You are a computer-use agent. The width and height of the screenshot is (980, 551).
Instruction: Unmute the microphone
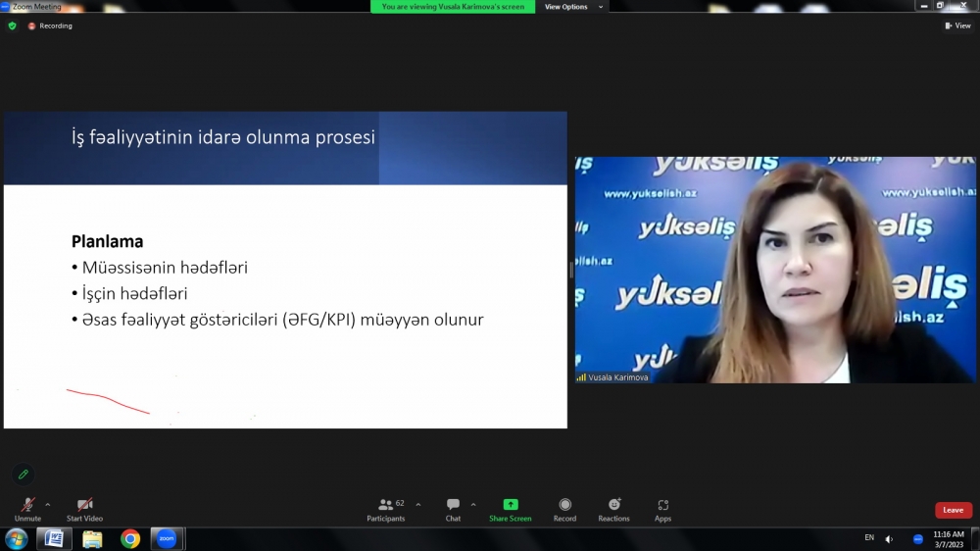pos(27,506)
